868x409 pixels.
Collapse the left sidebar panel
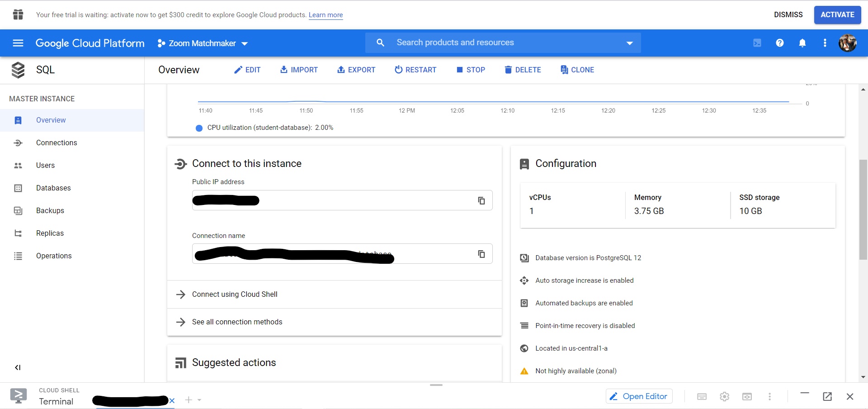point(18,367)
